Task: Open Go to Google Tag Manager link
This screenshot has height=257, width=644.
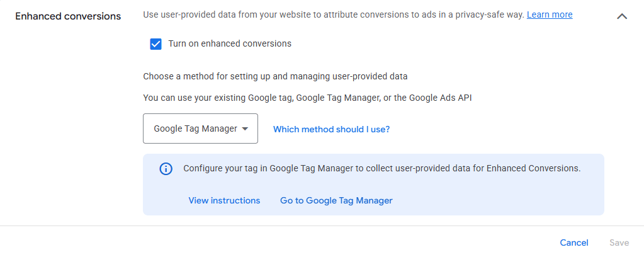Action: click(x=336, y=200)
